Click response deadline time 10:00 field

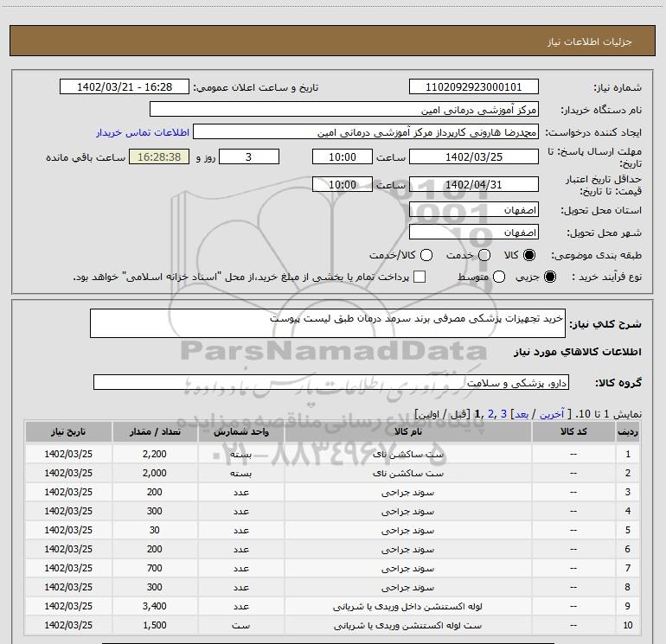tap(343, 156)
